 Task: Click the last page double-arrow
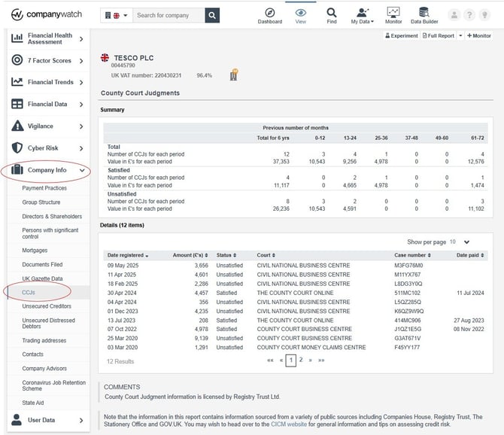321,360
